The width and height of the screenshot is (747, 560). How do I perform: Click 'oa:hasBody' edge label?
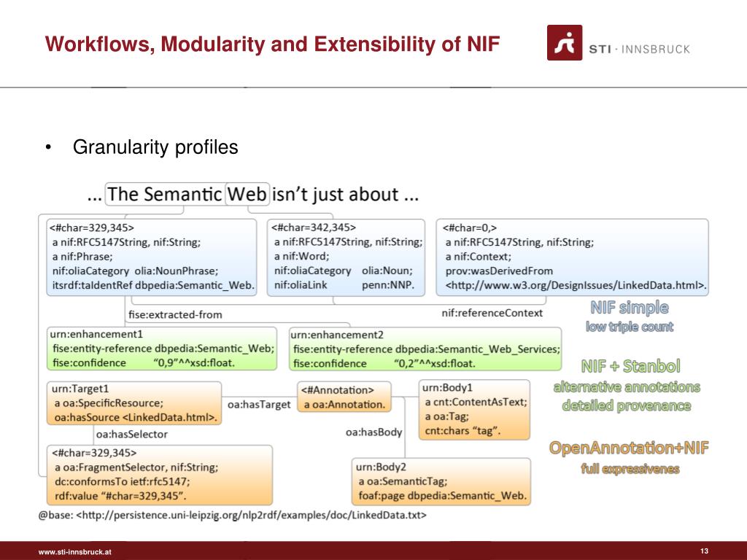tap(374, 432)
